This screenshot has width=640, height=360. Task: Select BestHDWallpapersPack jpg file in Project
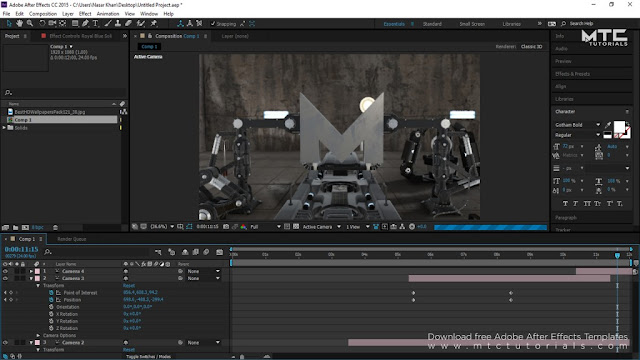pyautogui.click(x=50, y=112)
